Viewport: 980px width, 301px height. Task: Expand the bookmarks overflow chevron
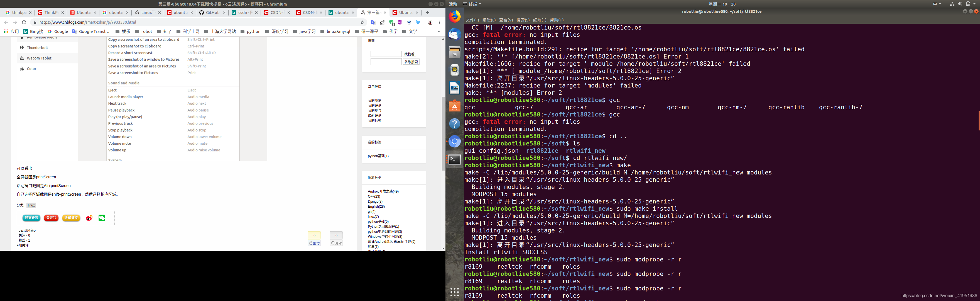click(x=439, y=31)
